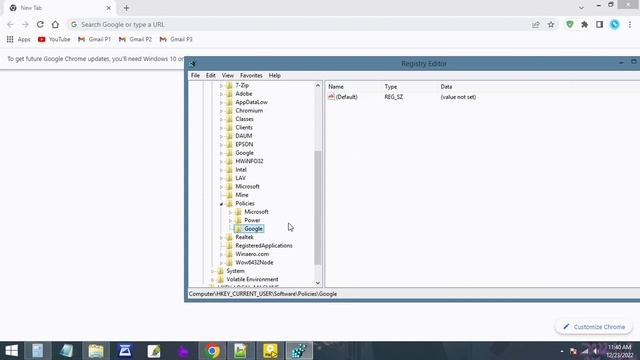The height and width of the screenshot is (360, 640).
Task: Open Gmail P2 bookmark
Action: coord(135,39)
